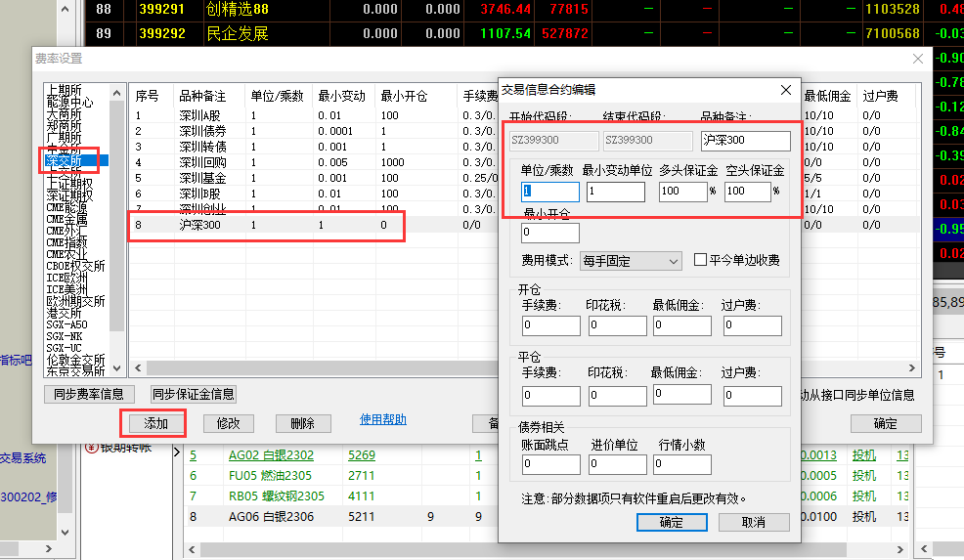This screenshot has height=560, width=964.
Task: Close the 交易信息合约编辑 dialog
Action: tap(785, 90)
